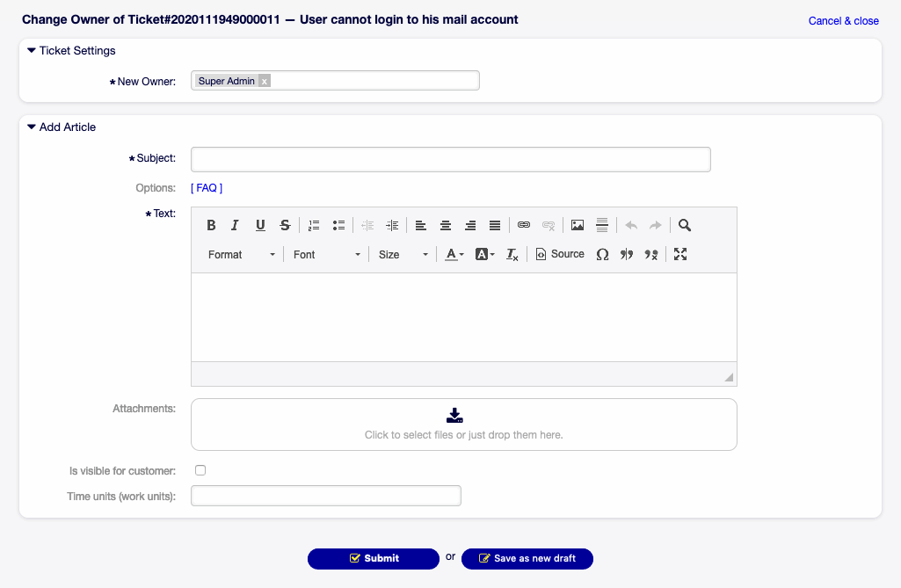Insert an image into the article text
The image size is (901, 588).
click(x=577, y=225)
